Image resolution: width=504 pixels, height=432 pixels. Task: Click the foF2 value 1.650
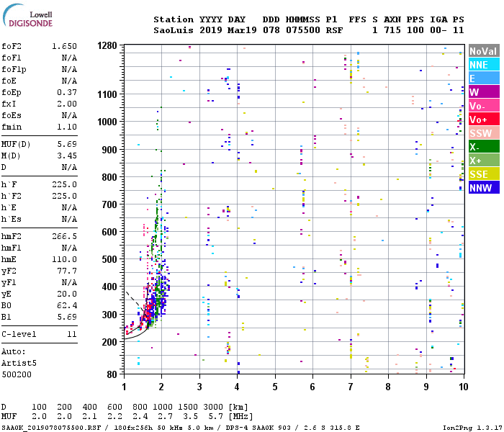(64, 46)
